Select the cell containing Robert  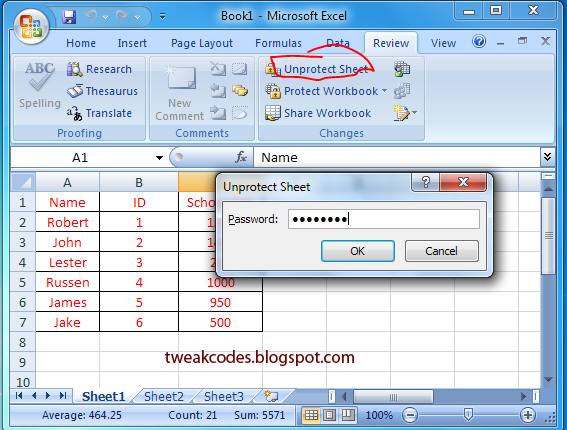(68, 222)
